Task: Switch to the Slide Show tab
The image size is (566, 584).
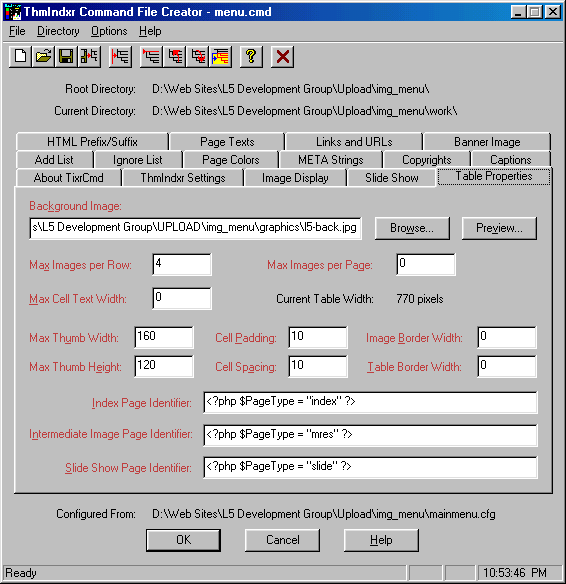Action: pyautogui.click(x=392, y=178)
